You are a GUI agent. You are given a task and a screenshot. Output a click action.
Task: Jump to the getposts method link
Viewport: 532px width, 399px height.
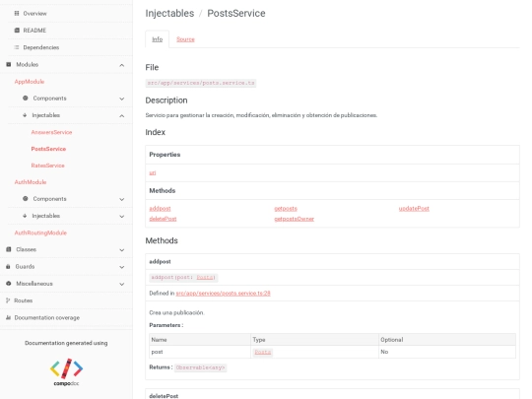point(286,208)
